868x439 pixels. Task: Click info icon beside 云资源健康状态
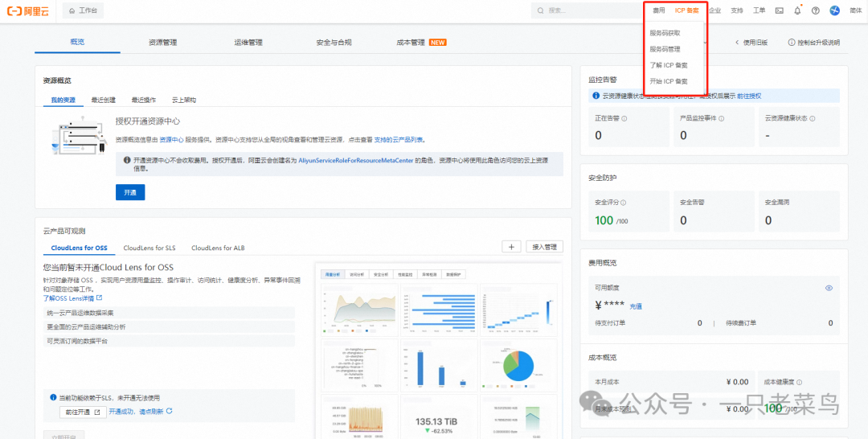tap(812, 118)
